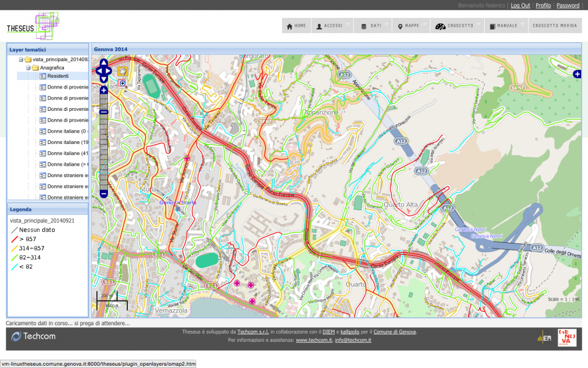This screenshot has width=588, height=368.
Task: Collapse the Anagrafica tree node
Action: [x=28, y=68]
